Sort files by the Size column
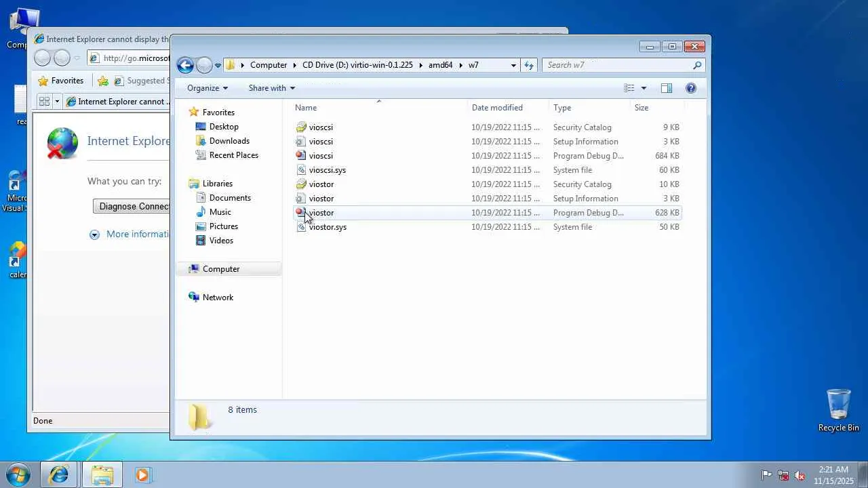Screen dimensions: 868x488 [657, 108]
